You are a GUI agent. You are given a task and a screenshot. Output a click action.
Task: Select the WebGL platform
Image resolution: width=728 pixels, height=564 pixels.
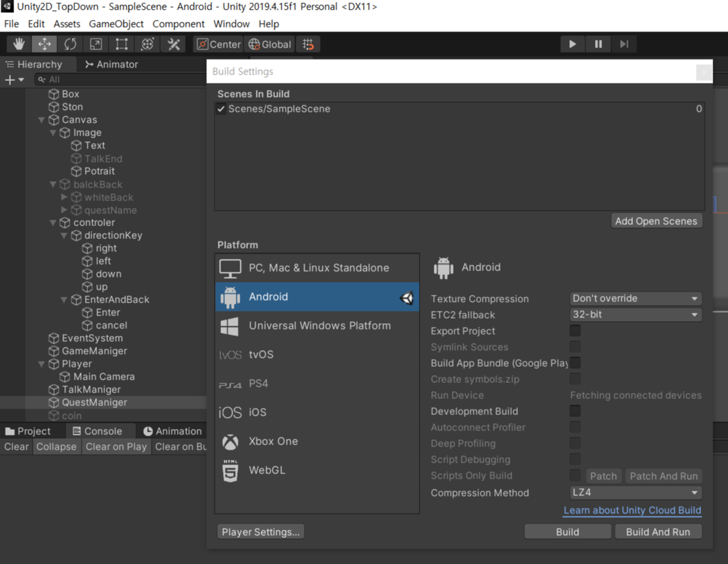(317, 470)
